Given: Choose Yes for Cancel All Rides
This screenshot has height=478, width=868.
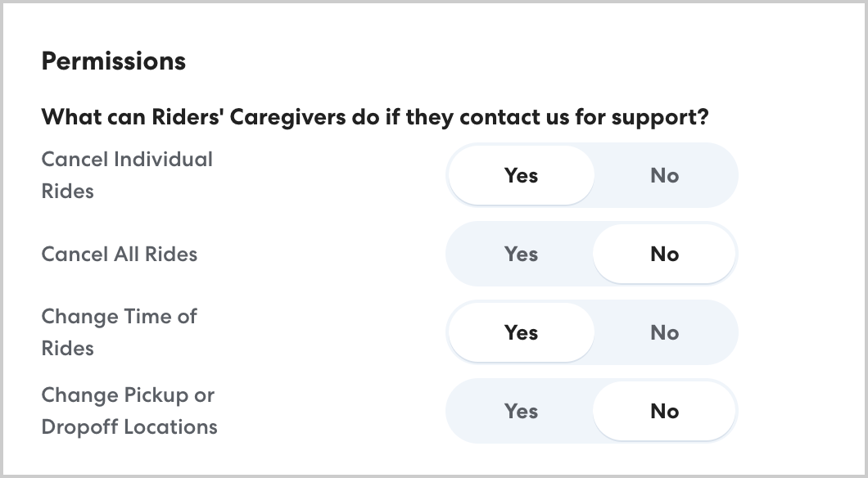Looking at the screenshot, I should pos(521,254).
